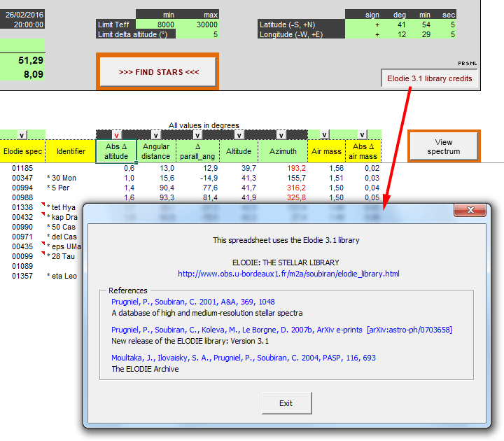The width and height of the screenshot is (504, 441).
Task: Open filter dropdown above Angular distance
Action: click(156, 135)
